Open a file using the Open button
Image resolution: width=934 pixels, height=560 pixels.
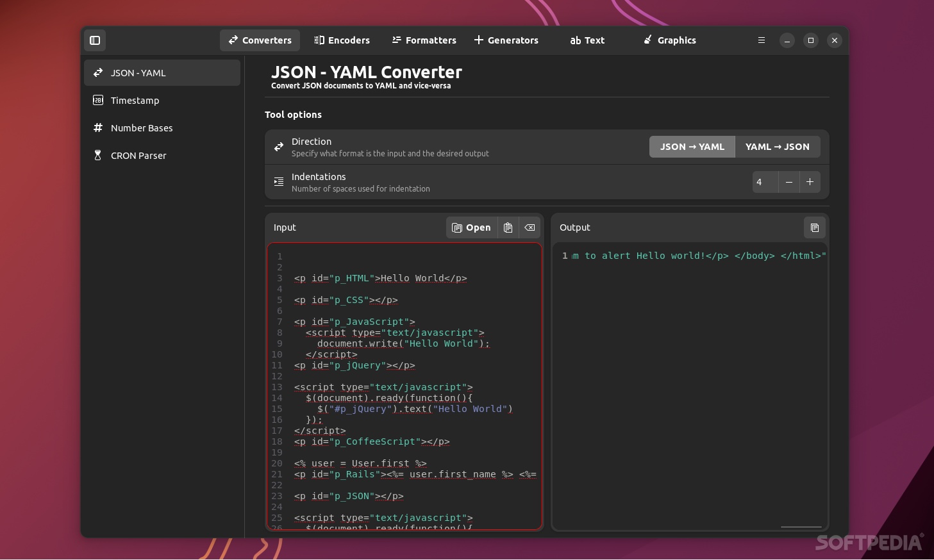(x=471, y=227)
